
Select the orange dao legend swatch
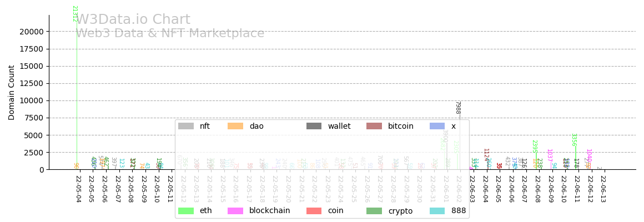point(235,126)
